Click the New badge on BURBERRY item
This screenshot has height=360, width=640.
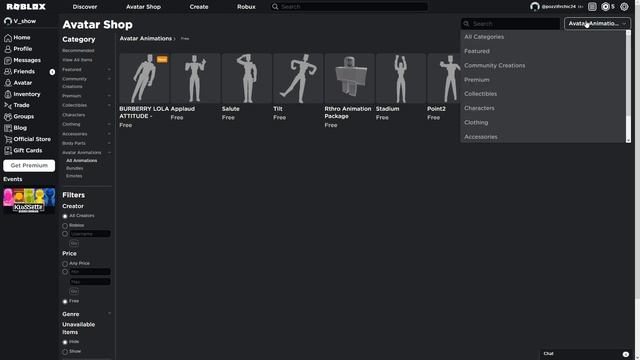162,60
